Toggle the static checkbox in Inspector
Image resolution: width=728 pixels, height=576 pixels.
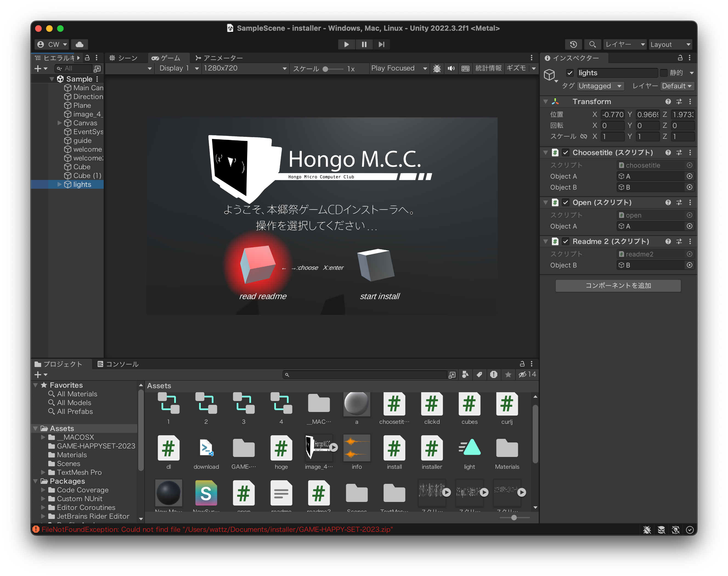point(664,73)
